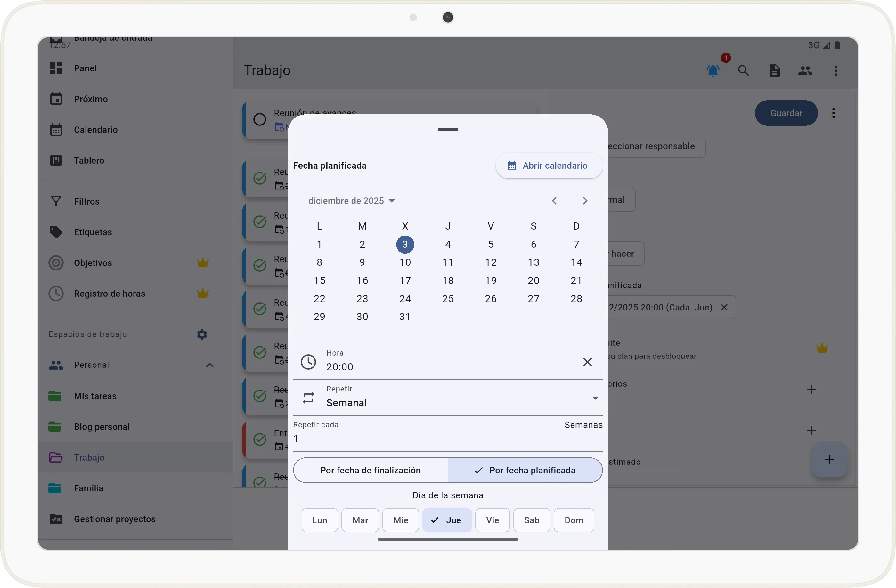Open the Tablero board view
This screenshot has width=896, height=588.
tap(88, 160)
